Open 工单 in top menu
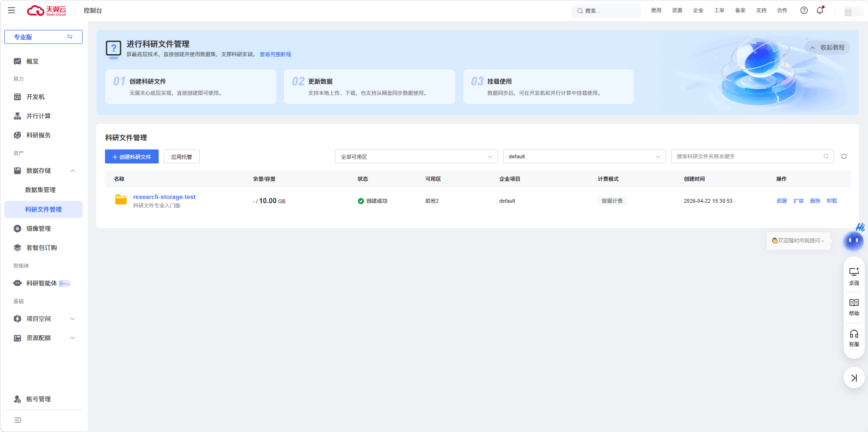The height and width of the screenshot is (432, 868). click(x=719, y=10)
